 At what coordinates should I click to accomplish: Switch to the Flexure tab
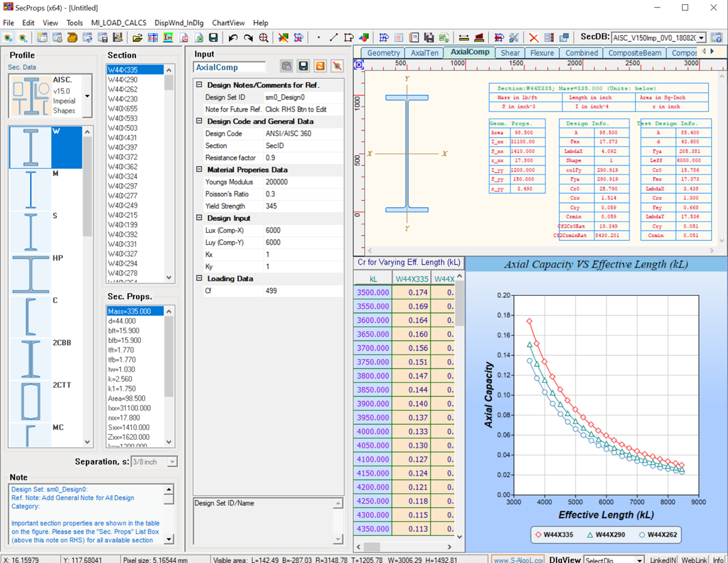tap(542, 53)
